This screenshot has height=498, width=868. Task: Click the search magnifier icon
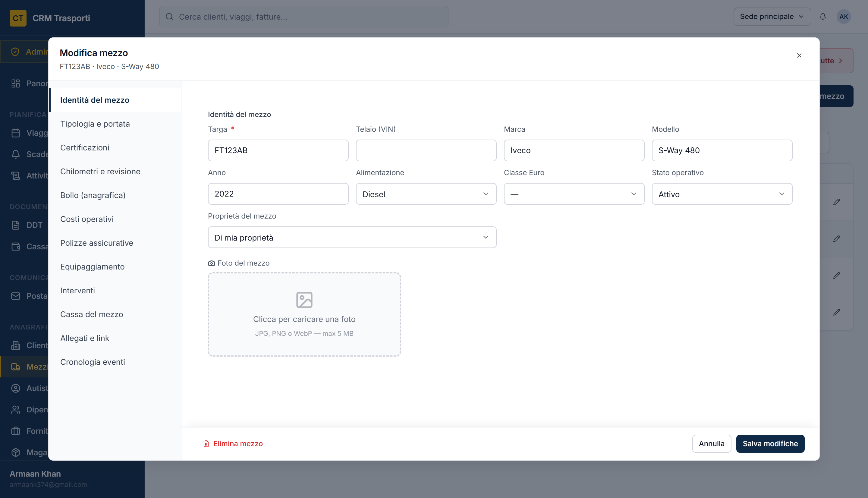click(169, 16)
